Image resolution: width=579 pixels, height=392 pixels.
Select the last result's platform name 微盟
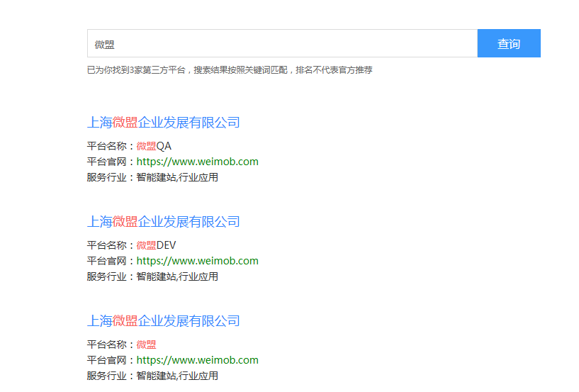pyautogui.click(x=146, y=345)
